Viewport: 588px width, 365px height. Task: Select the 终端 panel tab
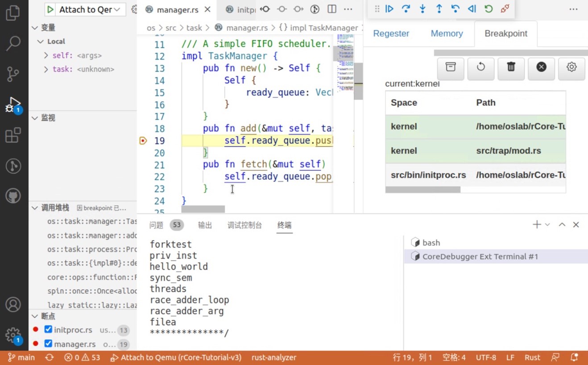click(x=284, y=225)
